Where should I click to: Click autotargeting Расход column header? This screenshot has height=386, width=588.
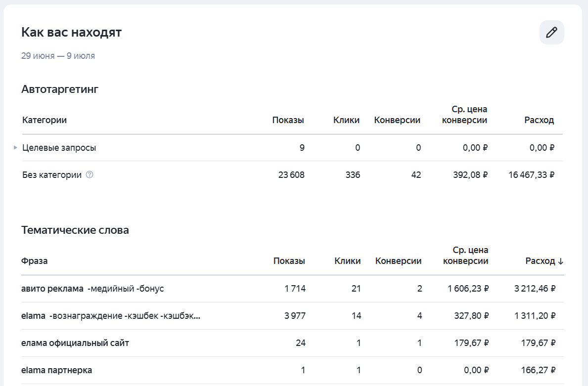click(x=539, y=120)
